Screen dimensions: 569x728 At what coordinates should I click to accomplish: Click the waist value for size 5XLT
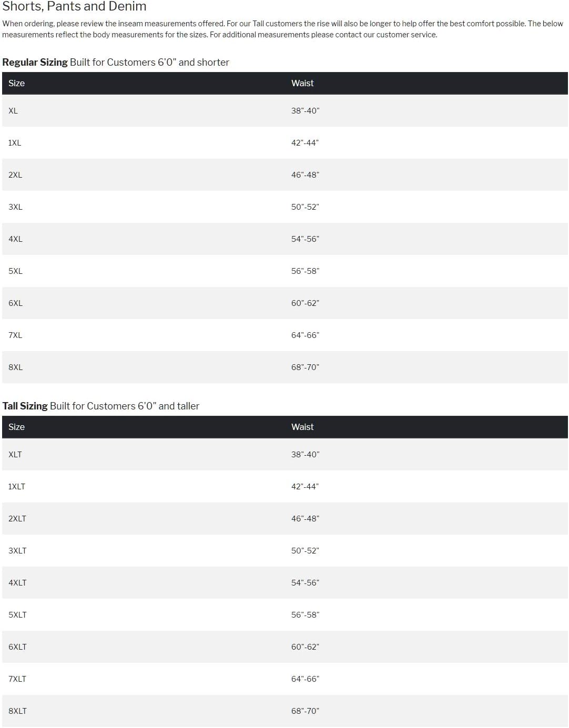click(305, 615)
